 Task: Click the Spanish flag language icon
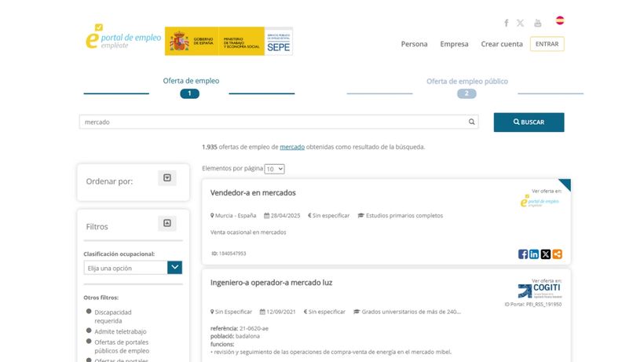pyautogui.click(x=560, y=20)
